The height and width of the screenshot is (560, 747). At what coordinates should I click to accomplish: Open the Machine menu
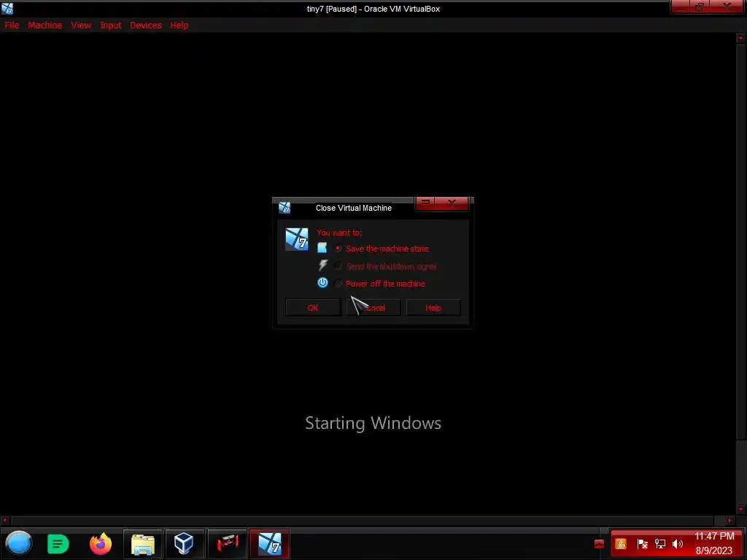[44, 26]
